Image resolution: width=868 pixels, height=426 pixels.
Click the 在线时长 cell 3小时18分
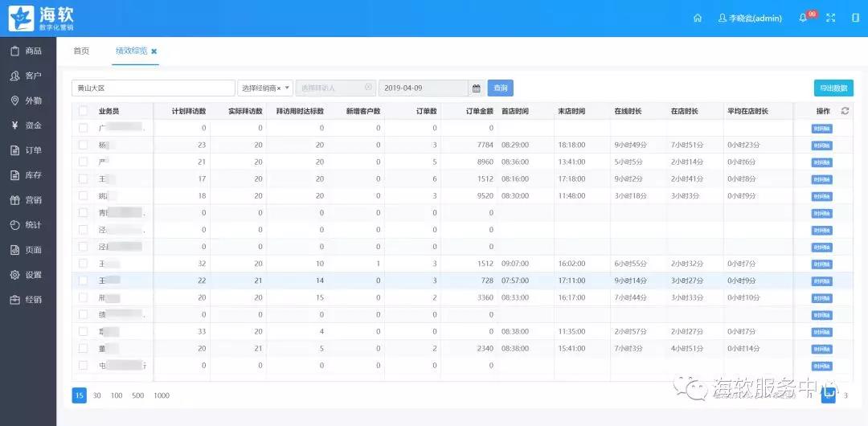631,195
